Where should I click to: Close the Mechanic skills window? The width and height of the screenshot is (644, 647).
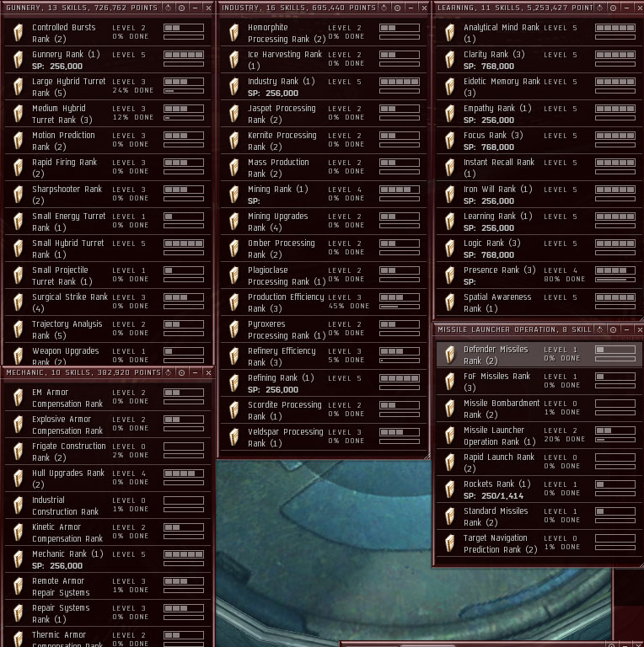click(x=208, y=372)
